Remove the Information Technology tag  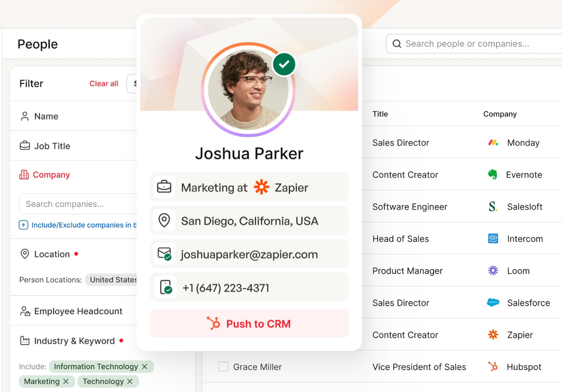tap(145, 367)
